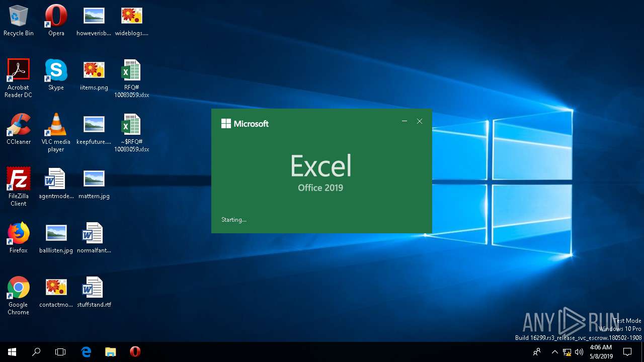
Task: Open taskbar Search magnifier
Action: (x=36, y=352)
